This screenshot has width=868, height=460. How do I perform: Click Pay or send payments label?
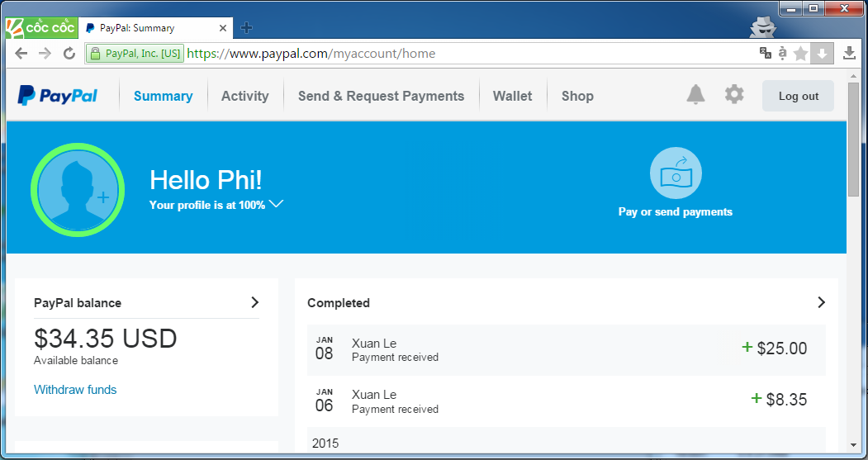tap(676, 212)
